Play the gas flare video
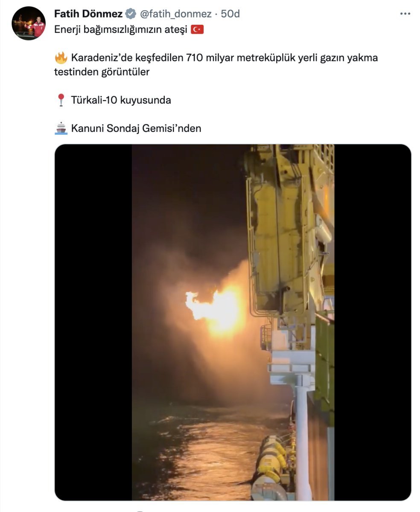 [x=233, y=322]
